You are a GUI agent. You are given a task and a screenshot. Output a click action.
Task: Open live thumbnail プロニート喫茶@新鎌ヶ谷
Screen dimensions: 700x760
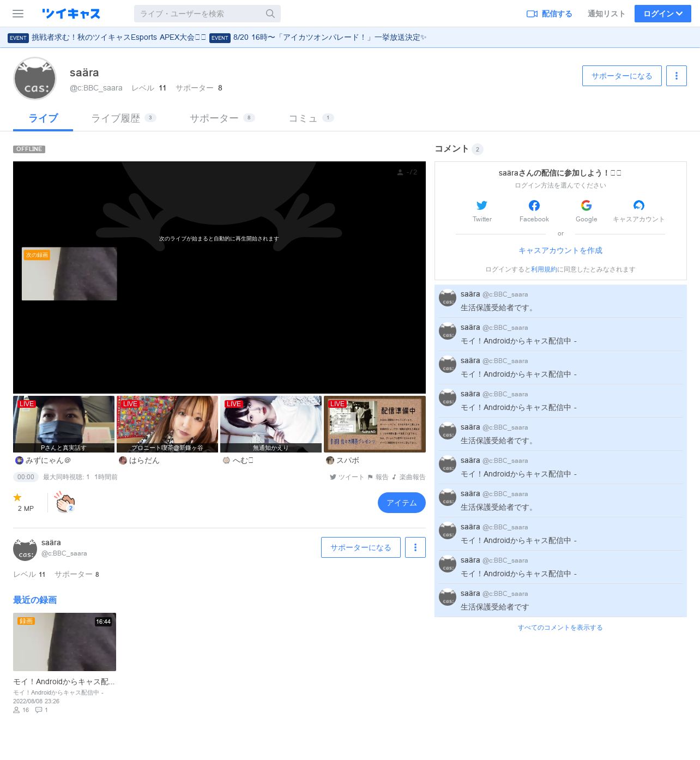[167, 424]
